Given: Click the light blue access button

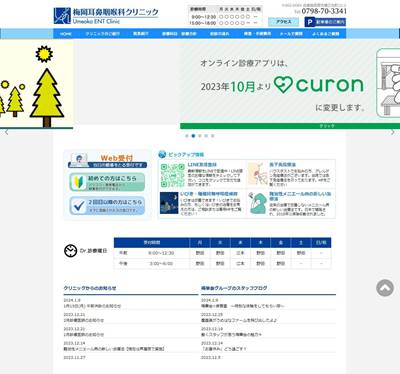Looking at the screenshot, I should (x=284, y=22).
